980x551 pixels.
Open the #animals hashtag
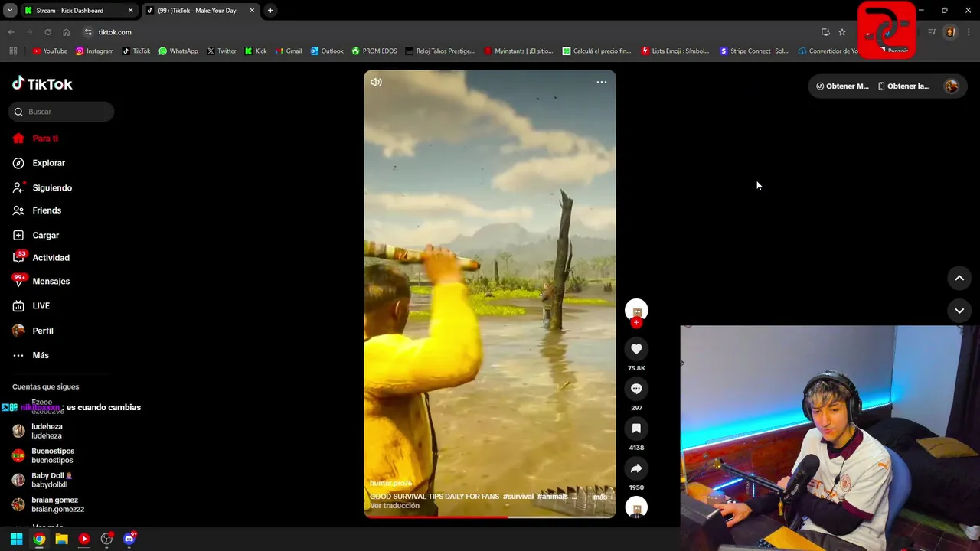pyautogui.click(x=553, y=497)
